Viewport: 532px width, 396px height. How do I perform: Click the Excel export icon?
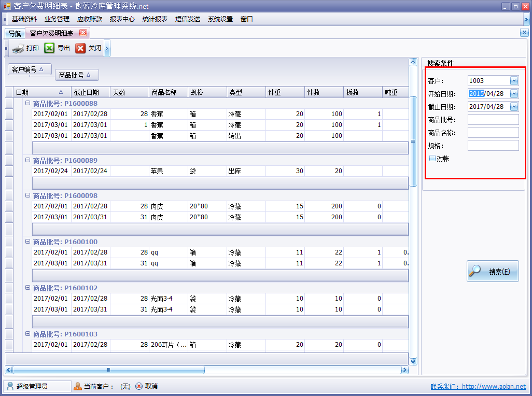point(49,48)
